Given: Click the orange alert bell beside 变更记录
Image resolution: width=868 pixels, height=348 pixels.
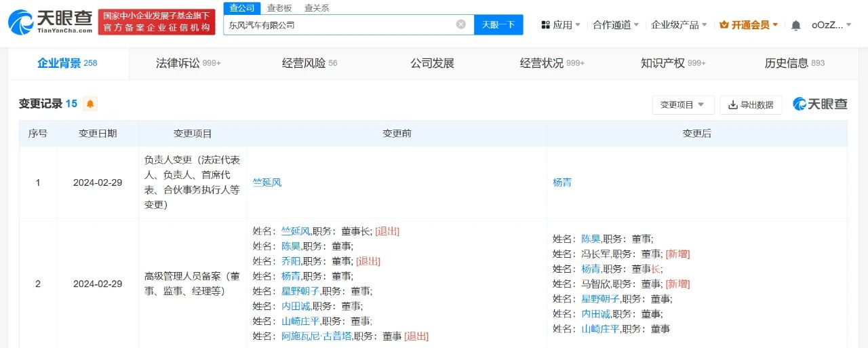Looking at the screenshot, I should coord(90,104).
